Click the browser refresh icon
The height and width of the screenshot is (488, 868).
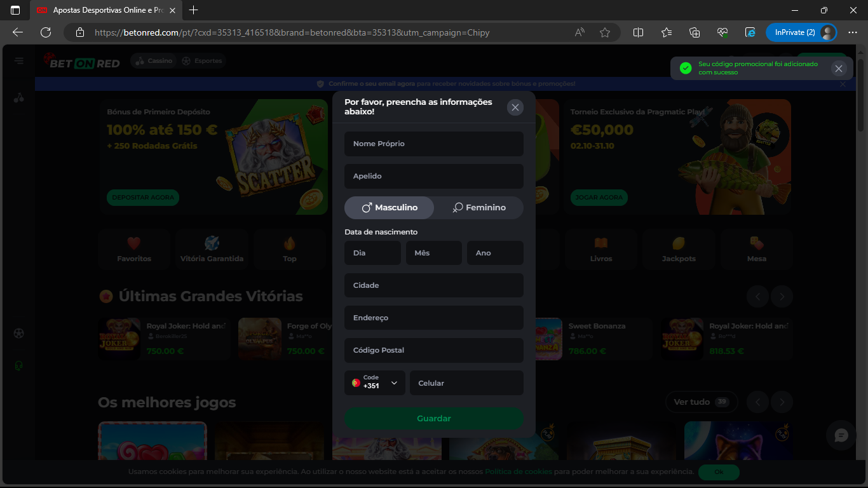[46, 32]
